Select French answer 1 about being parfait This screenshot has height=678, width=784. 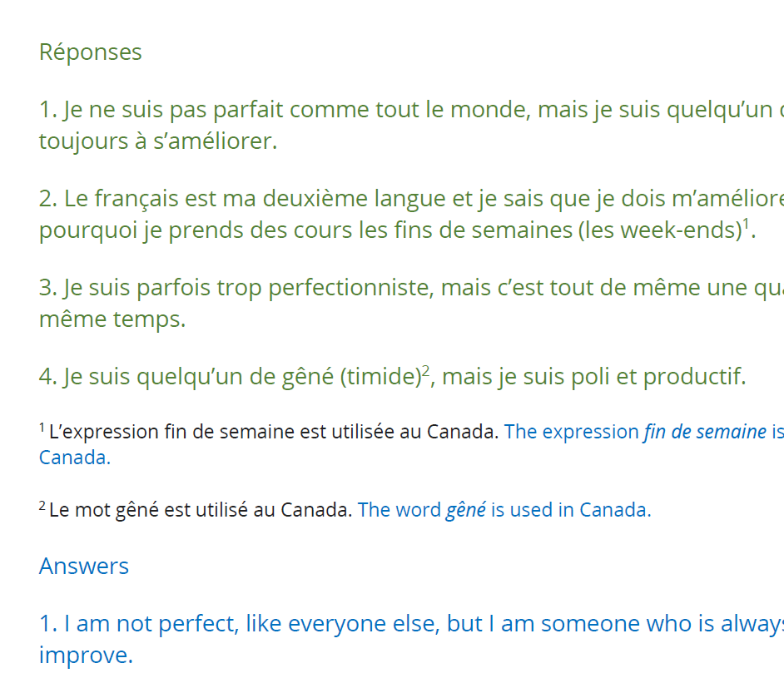coord(411,125)
